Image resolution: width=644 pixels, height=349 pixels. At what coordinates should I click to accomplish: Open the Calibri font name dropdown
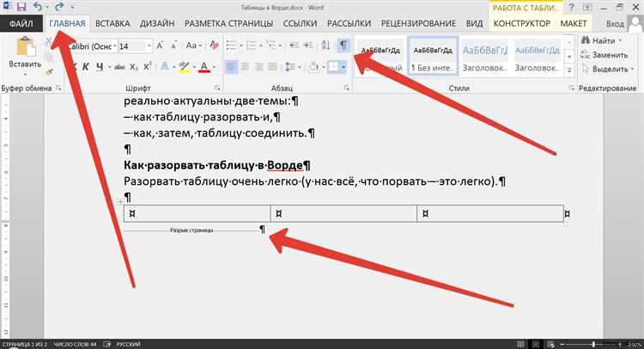(x=115, y=46)
